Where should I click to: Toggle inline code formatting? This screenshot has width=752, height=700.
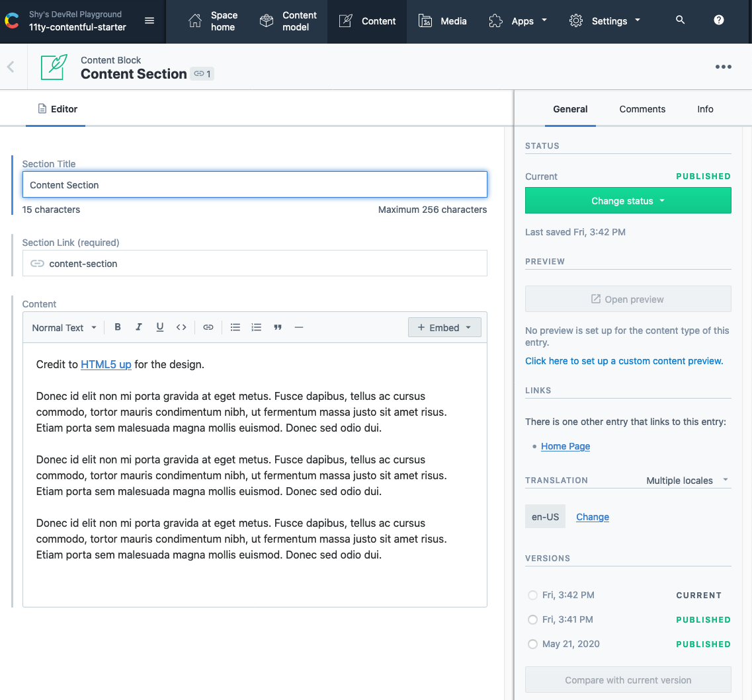pyautogui.click(x=181, y=327)
